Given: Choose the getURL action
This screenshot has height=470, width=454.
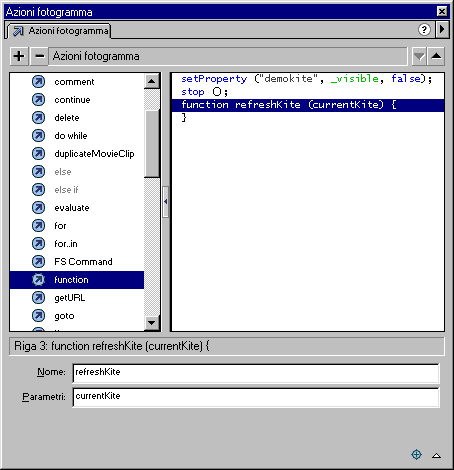Looking at the screenshot, I should 70,298.
